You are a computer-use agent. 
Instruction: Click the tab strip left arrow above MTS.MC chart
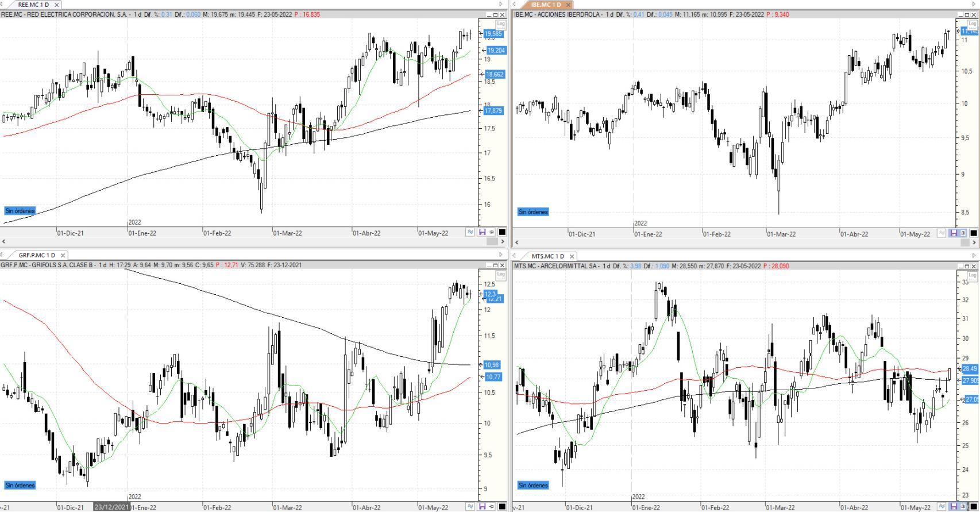click(x=514, y=256)
